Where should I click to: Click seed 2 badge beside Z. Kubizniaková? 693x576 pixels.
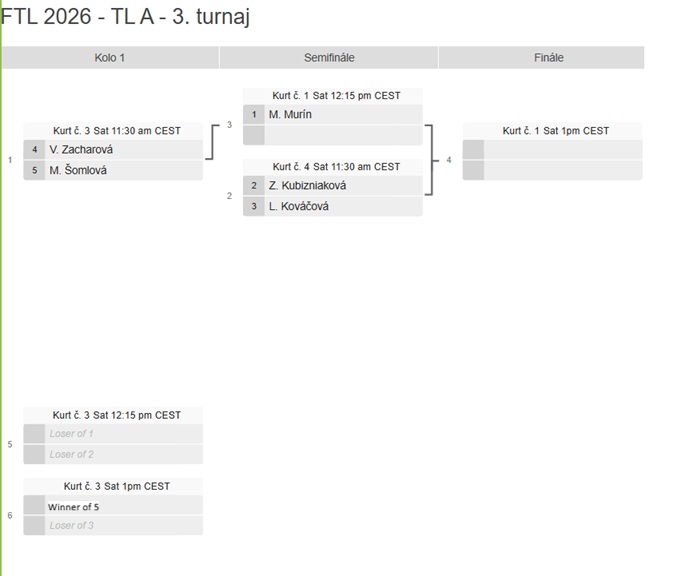click(254, 186)
